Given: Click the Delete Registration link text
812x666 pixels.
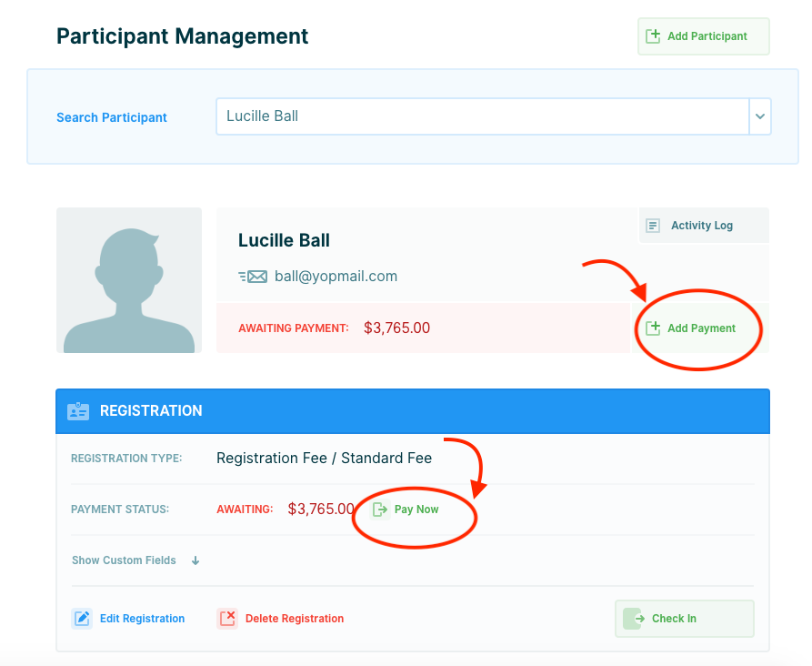Looking at the screenshot, I should tap(295, 619).
